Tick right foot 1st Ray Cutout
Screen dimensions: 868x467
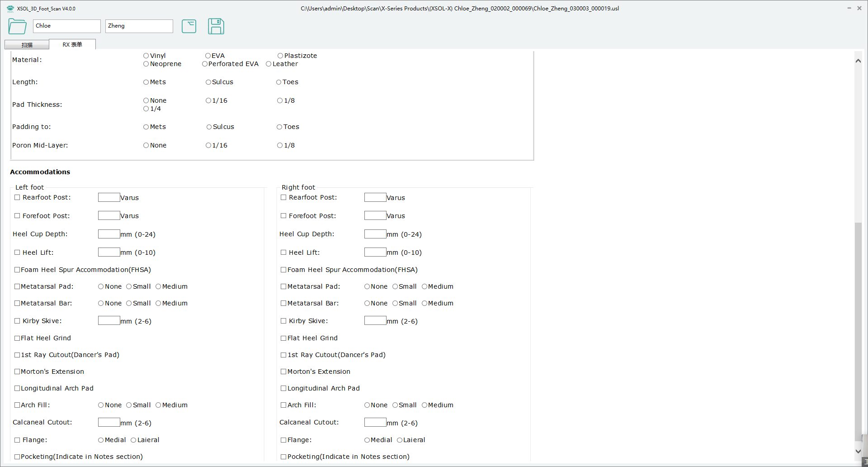point(283,355)
